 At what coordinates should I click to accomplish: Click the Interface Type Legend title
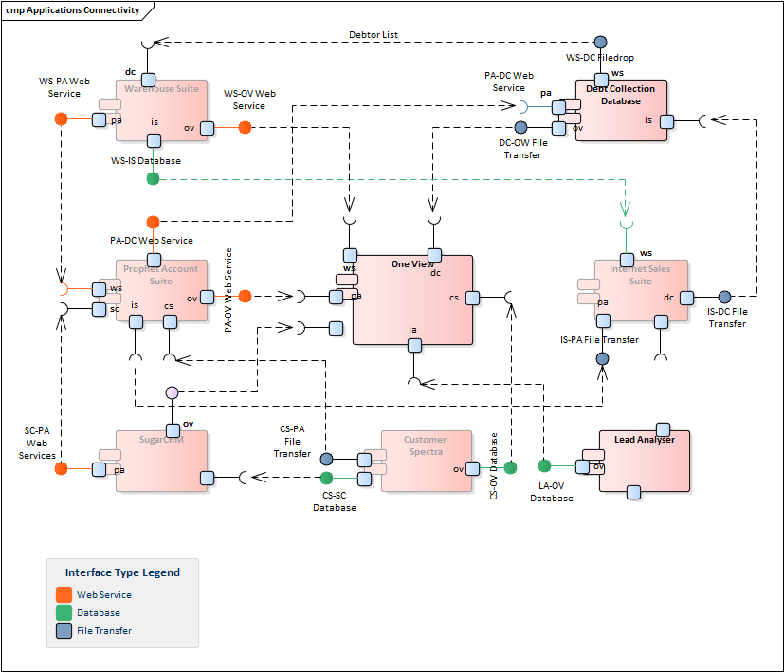[122, 572]
